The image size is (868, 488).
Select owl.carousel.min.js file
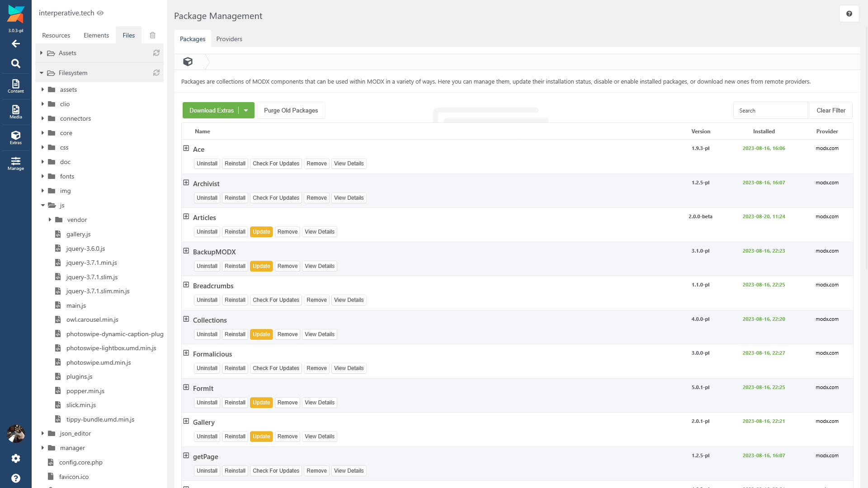click(92, 319)
